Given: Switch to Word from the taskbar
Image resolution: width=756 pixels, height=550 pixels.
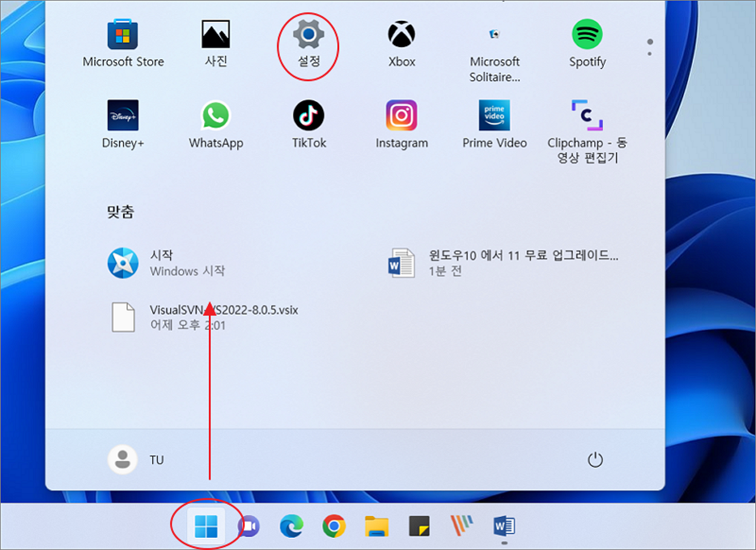Looking at the screenshot, I should point(504,526).
